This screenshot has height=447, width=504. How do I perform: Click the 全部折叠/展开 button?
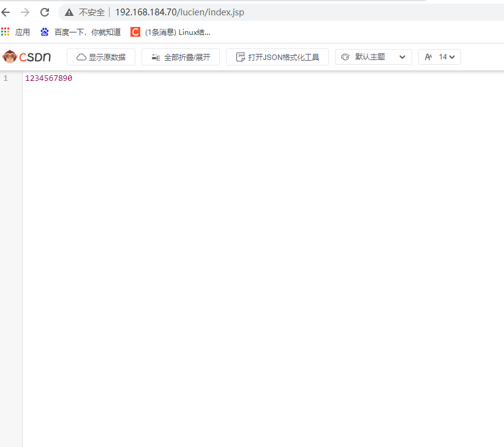click(x=181, y=57)
